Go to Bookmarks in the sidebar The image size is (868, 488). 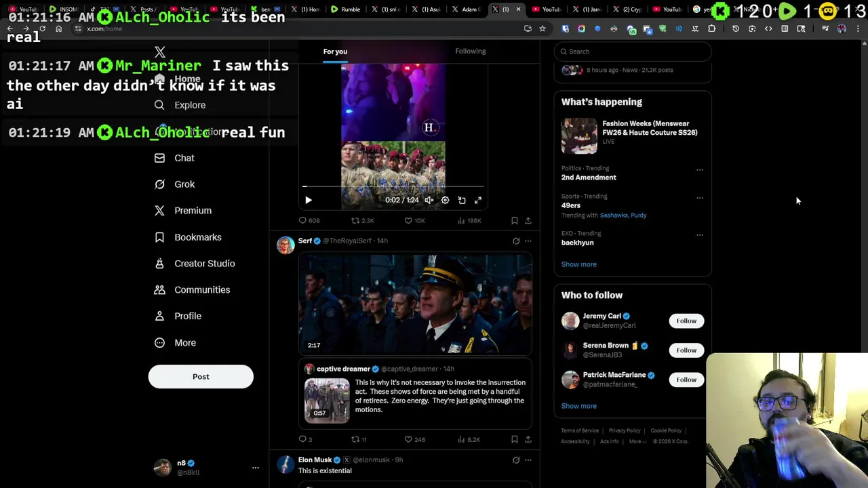click(x=188, y=237)
